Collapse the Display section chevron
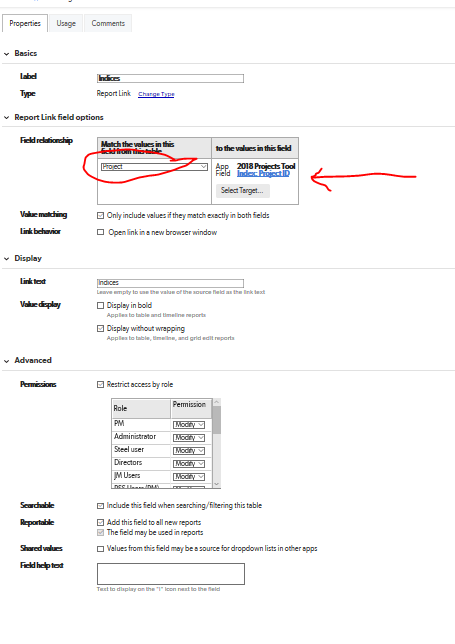Viewport: 455px width, 644px height. coord(7,259)
